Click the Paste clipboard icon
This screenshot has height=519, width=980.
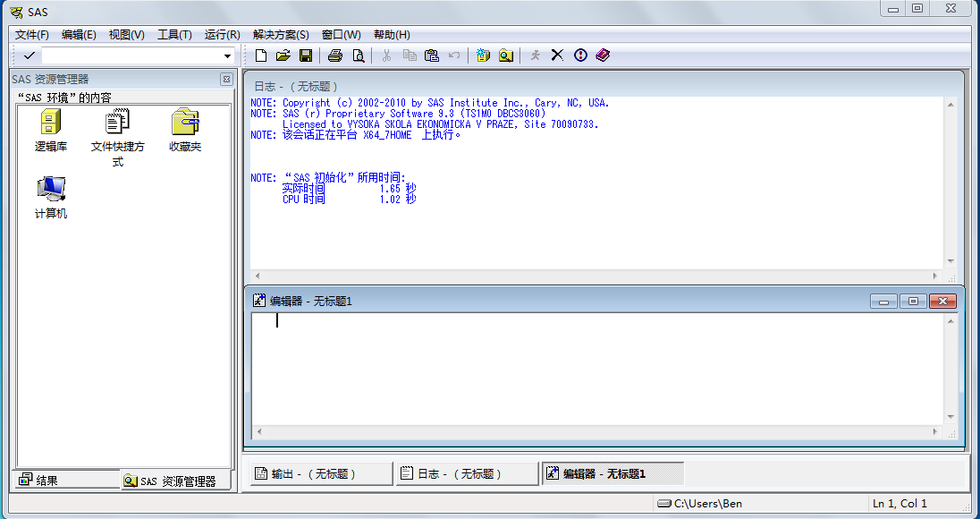click(x=431, y=55)
